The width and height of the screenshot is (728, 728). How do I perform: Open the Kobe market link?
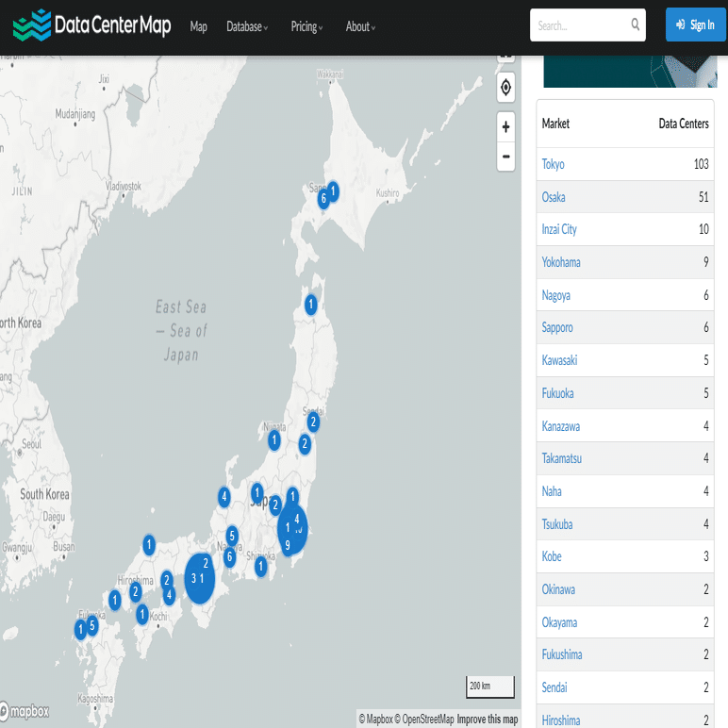tap(552, 556)
